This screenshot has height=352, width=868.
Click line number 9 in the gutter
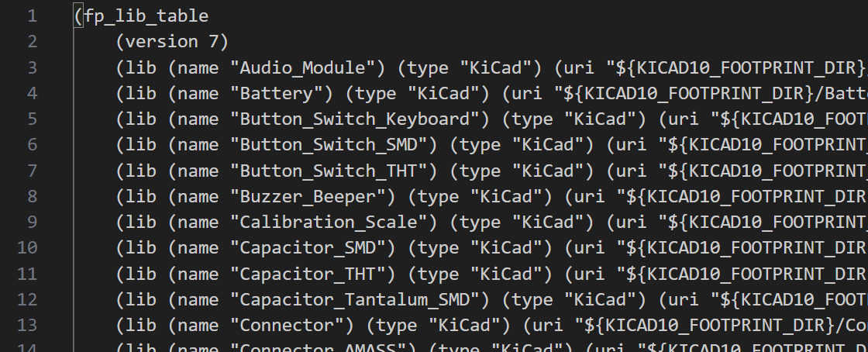pos(32,222)
